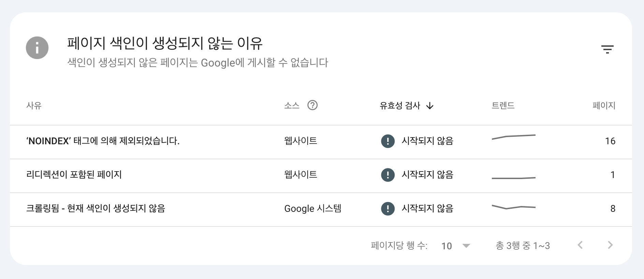Click the warning icon on the NOINDEX row
The height and width of the screenshot is (279, 644).
387,141
